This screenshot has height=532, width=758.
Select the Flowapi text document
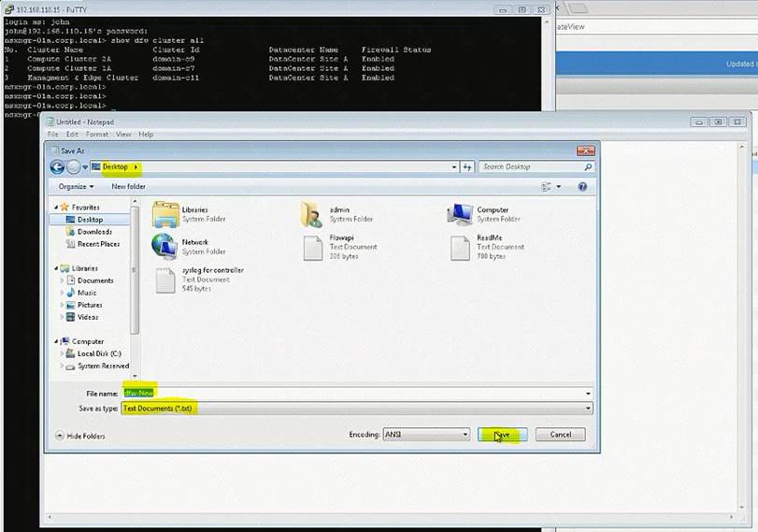pyautogui.click(x=312, y=247)
